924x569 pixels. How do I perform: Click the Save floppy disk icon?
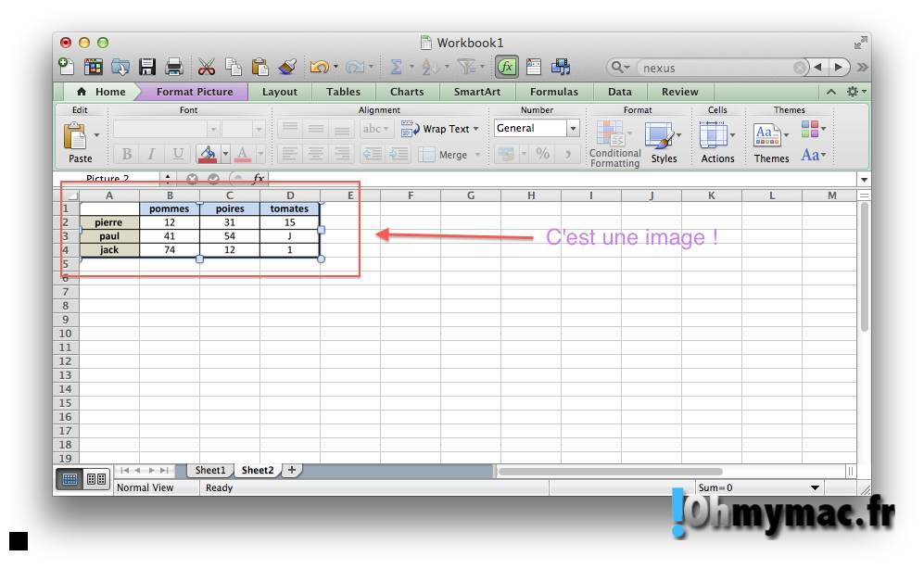147,67
